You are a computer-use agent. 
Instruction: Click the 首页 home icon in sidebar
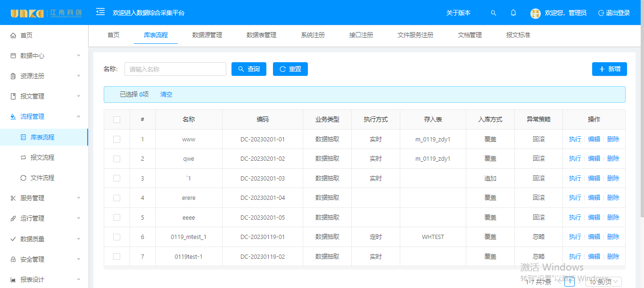point(13,35)
